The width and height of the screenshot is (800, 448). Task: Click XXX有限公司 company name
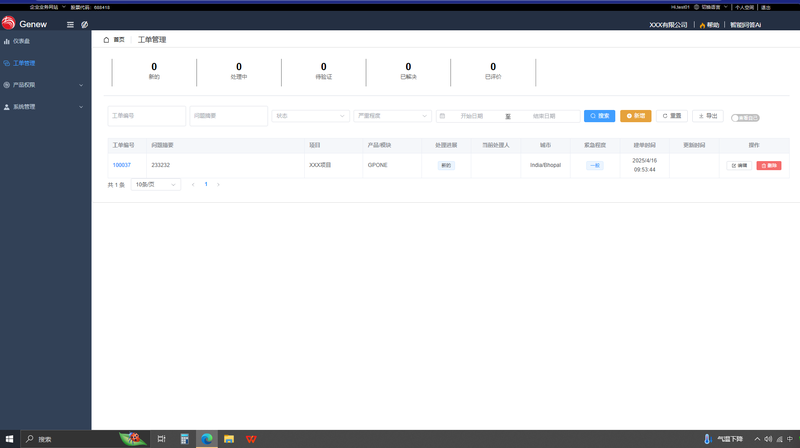pos(668,25)
